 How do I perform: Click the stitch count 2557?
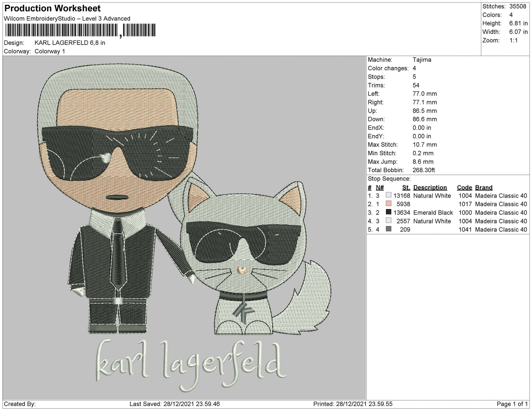pyautogui.click(x=404, y=221)
